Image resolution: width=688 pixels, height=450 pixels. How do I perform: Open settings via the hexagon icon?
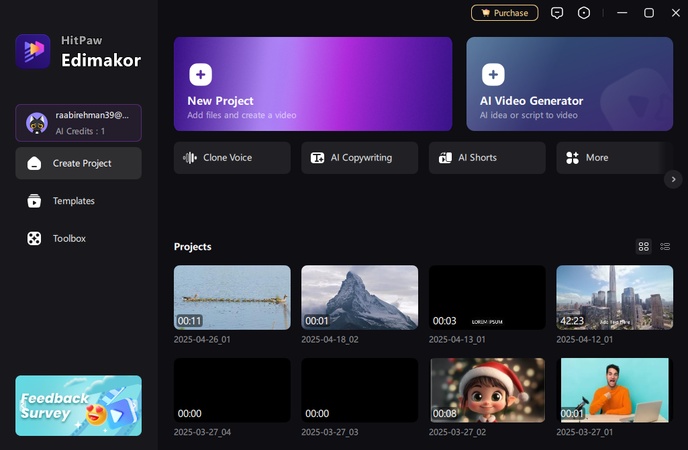tap(584, 13)
